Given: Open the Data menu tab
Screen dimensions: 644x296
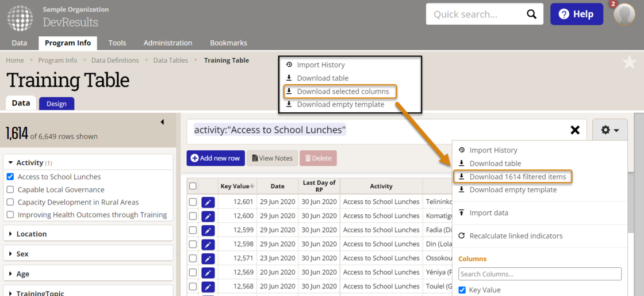Looking at the screenshot, I should (20, 43).
